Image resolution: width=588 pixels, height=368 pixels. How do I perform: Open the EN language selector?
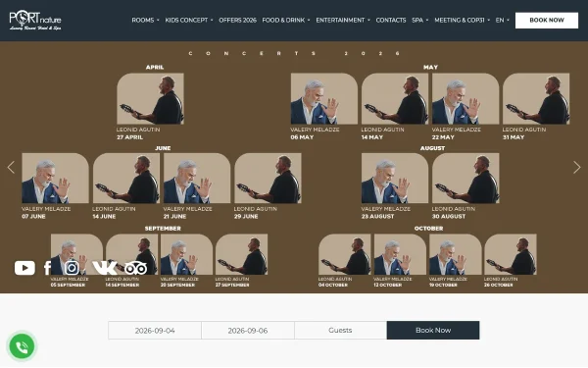point(503,20)
